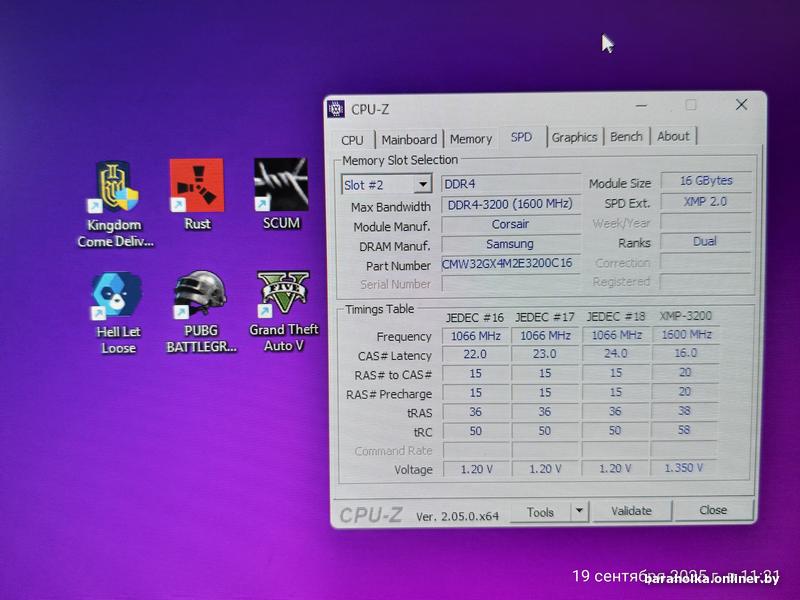Open the Mainboard tab
This screenshot has width=800, height=600.
(409, 140)
